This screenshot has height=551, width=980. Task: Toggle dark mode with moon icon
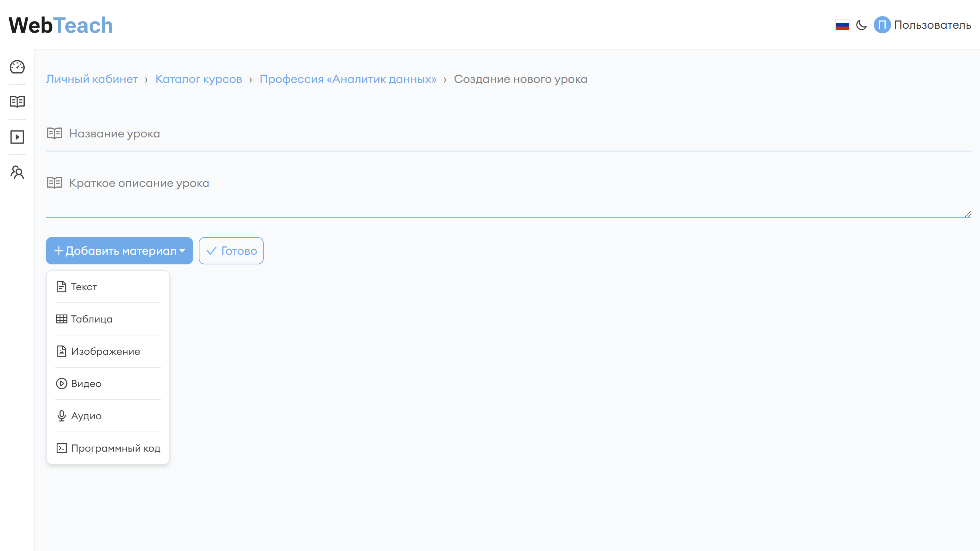tap(861, 25)
